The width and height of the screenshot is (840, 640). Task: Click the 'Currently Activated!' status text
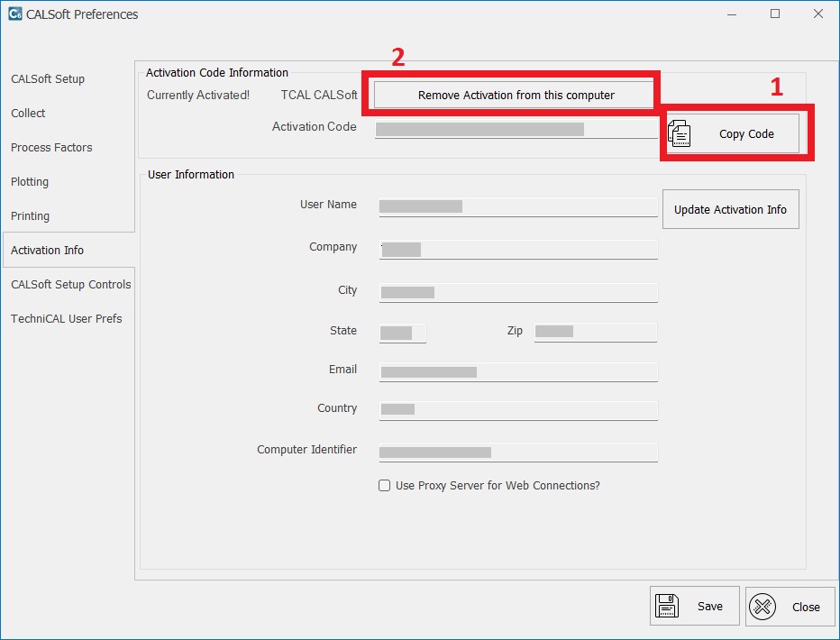(x=198, y=96)
